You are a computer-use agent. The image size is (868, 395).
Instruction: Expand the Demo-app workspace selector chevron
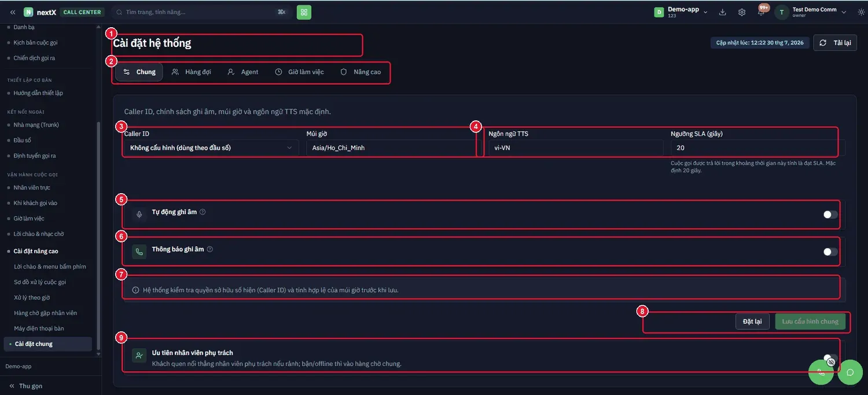tap(705, 12)
